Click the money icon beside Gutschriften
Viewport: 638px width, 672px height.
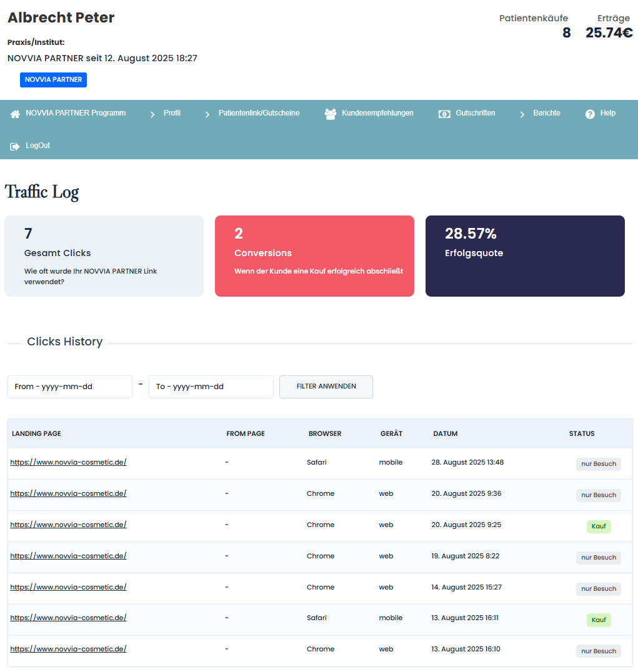click(444, 114)
